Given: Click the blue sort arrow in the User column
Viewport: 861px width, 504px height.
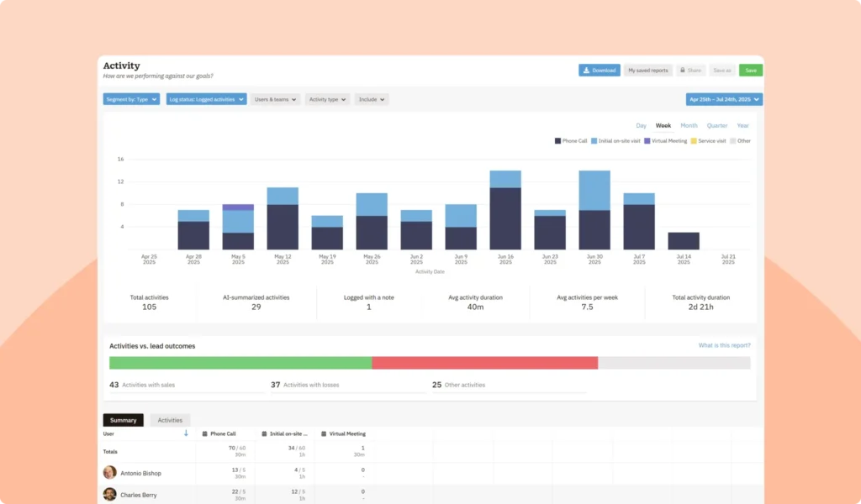Looking at the screenshot, I should click(186, 433).
